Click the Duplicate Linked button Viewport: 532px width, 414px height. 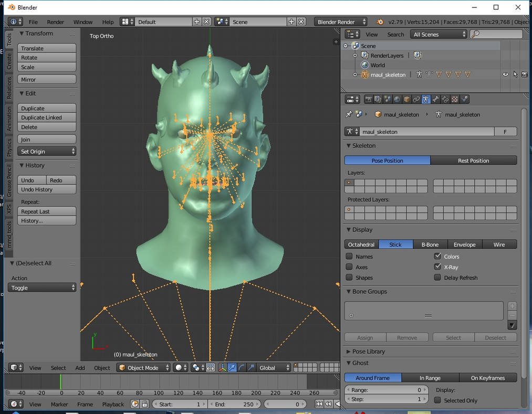tap(47, 118)
